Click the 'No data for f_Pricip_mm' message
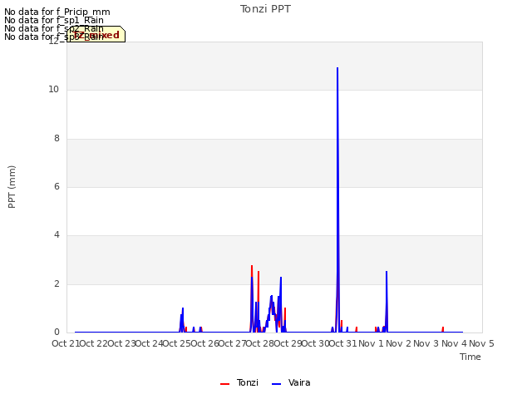This screenshot has width=532, height=399. click(57, 12)
